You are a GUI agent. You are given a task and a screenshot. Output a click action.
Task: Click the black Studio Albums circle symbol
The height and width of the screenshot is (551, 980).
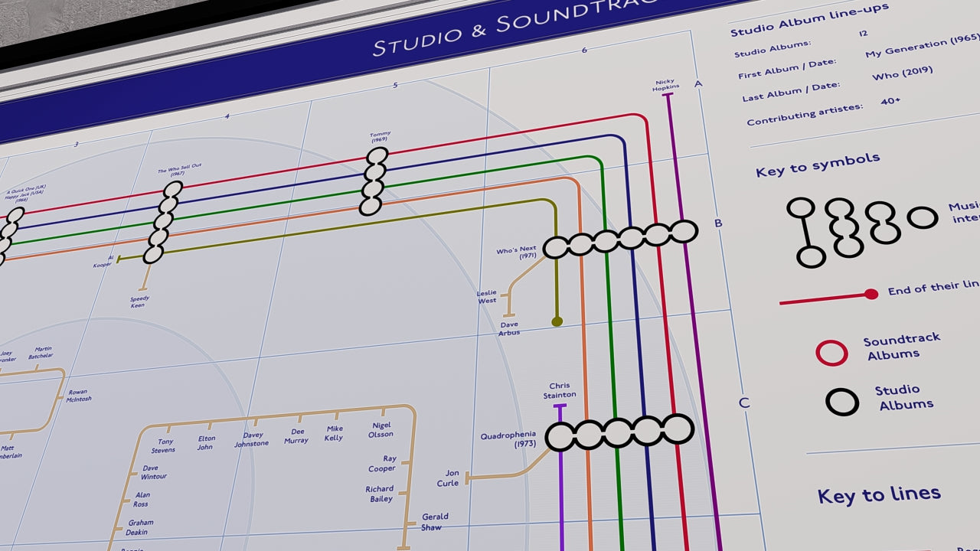(x=842, y=401)
